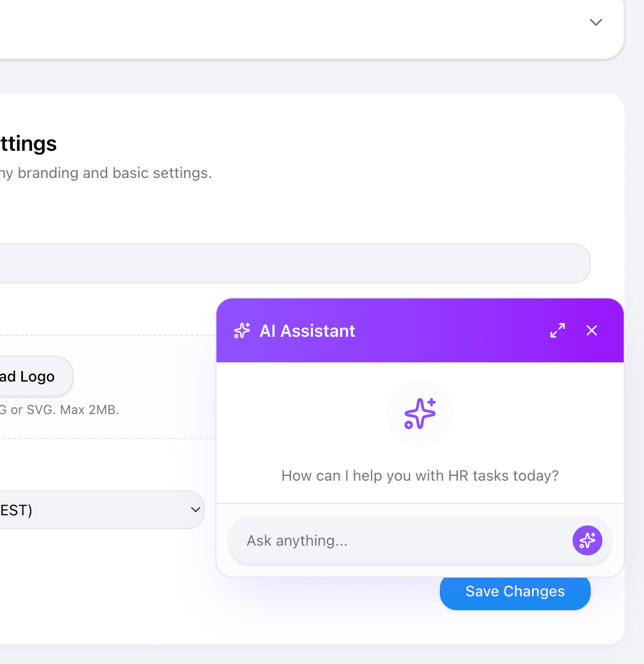The image size is (644, 664).
Task: Click the sparkle icon in the AI Assistant header
Action: (242, 330)
